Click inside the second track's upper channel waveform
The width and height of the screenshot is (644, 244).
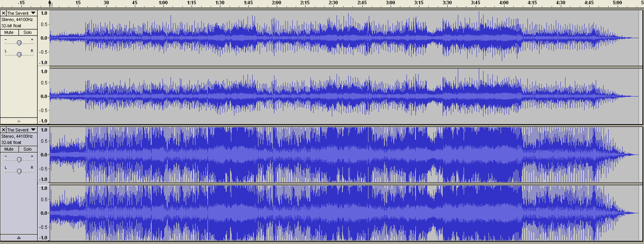[344, 154]
